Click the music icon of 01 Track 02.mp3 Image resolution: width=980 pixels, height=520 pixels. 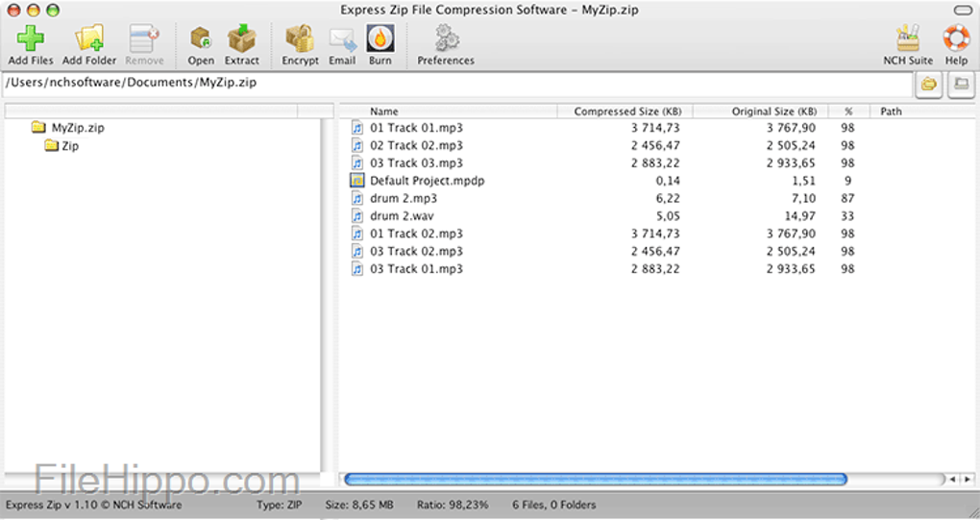[356, 234]
